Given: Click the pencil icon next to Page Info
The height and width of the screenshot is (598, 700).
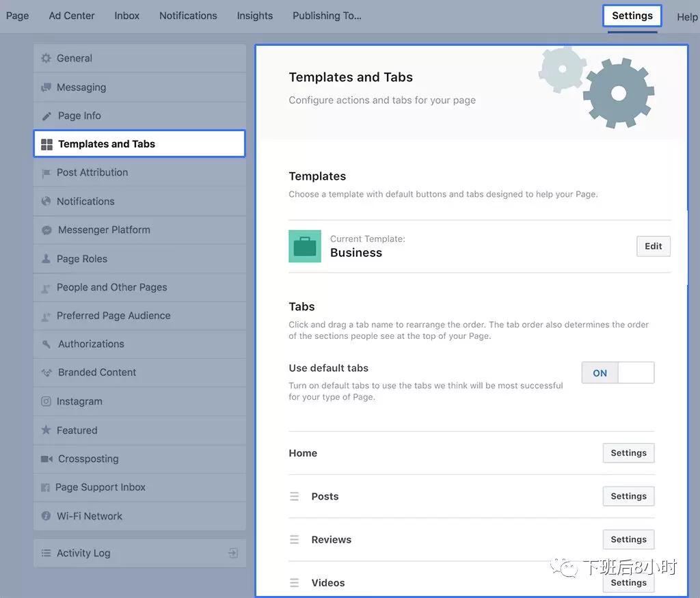Looking at the screenshot, I should [46, 116].
